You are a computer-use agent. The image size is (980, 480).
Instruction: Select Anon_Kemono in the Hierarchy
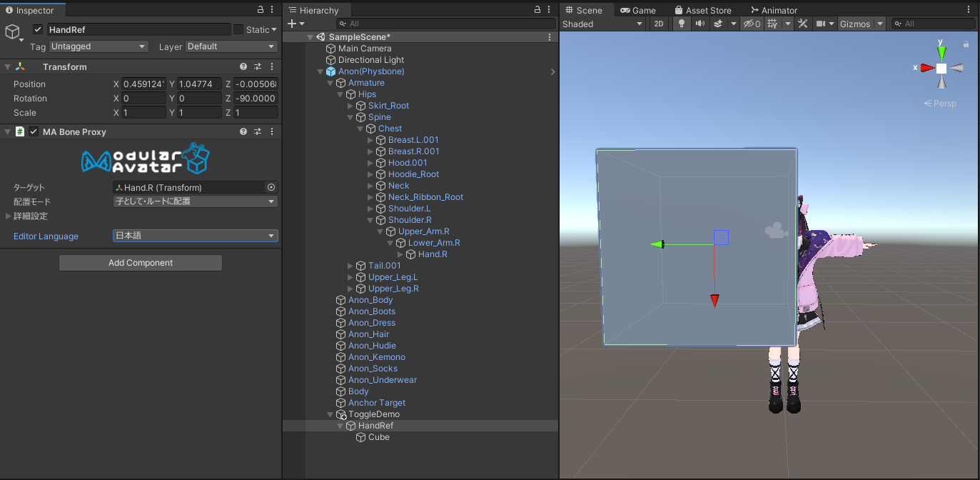click(x=377, y=357)
